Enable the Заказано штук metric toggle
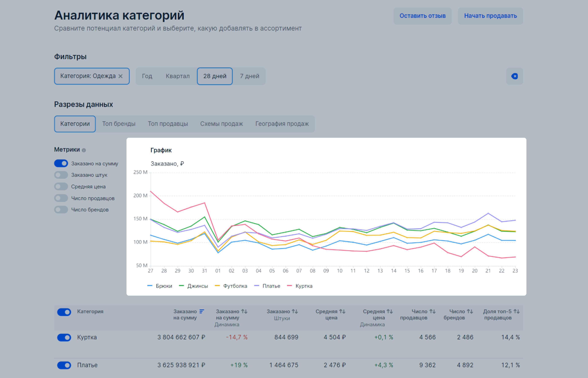Screen dimensions: 588x378 click(x=61, y=175)
